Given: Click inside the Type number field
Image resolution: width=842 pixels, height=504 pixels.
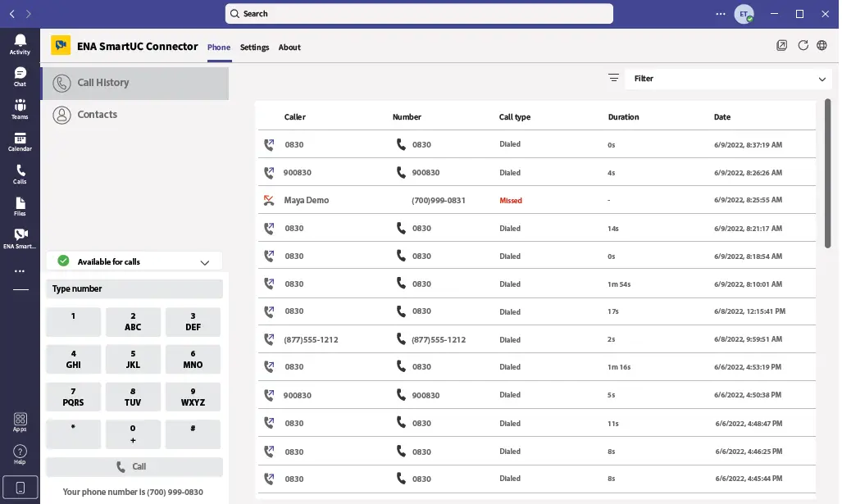Looking at the screenshot, I should (134, 288).
